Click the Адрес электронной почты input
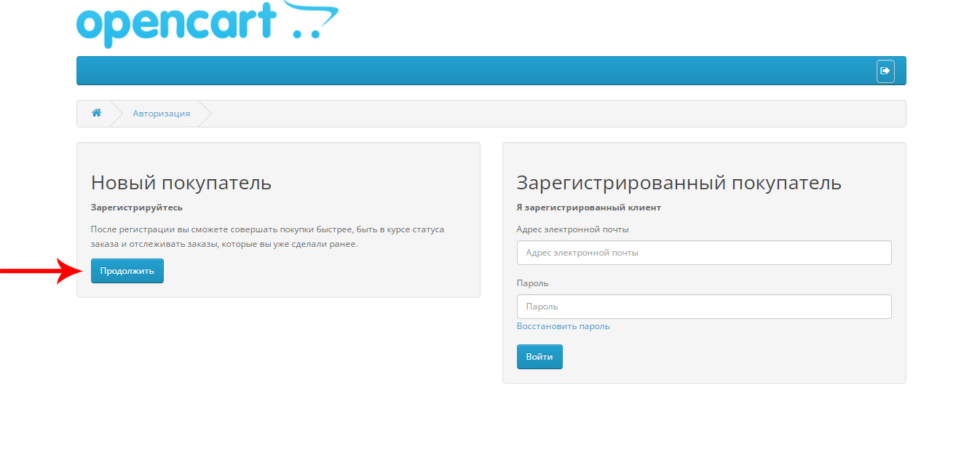This screenshot has width=980, height=450. tap(704, 252)
